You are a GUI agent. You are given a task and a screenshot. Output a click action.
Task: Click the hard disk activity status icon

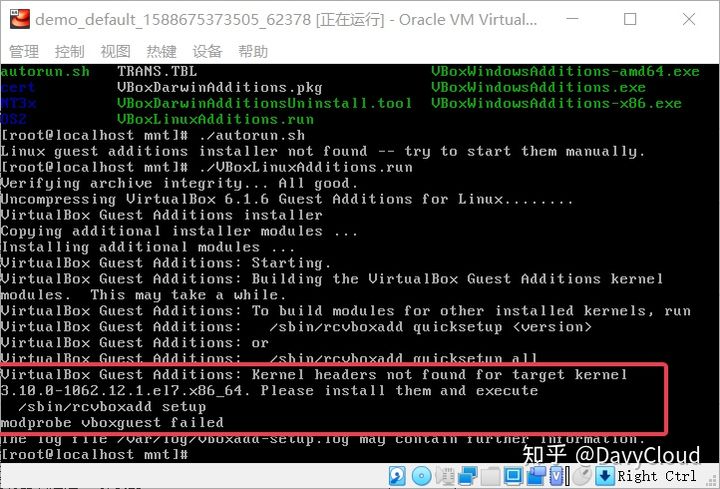(397, 476)
